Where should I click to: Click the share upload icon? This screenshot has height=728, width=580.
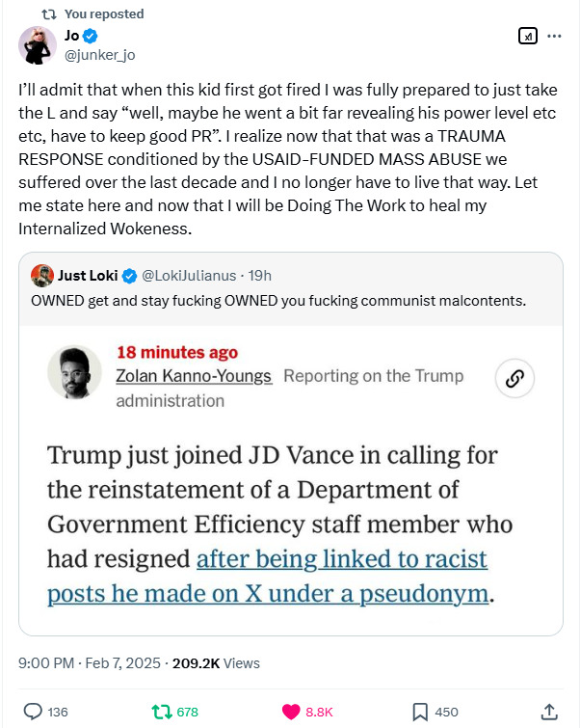[548, 712]
